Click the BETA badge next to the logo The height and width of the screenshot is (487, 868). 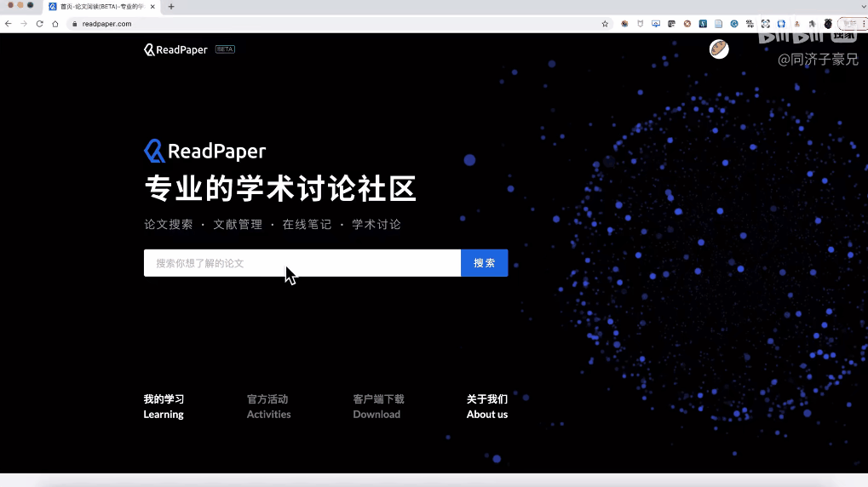click(225, 49)
